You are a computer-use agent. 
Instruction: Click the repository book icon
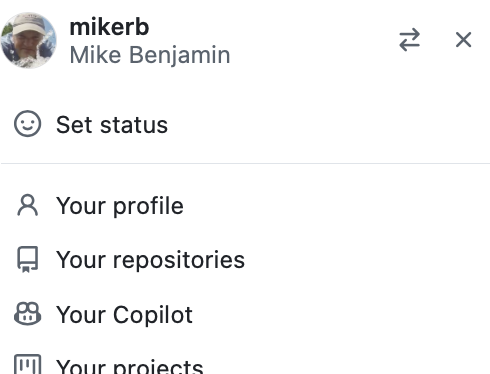click(x=28, y=259)
